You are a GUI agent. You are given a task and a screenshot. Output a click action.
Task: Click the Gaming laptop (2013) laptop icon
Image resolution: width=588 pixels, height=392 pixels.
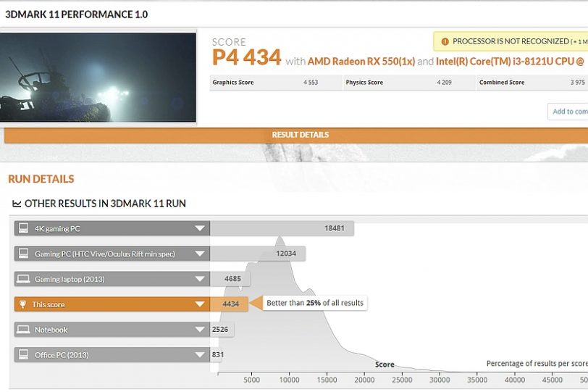click(x=23, y=279)
